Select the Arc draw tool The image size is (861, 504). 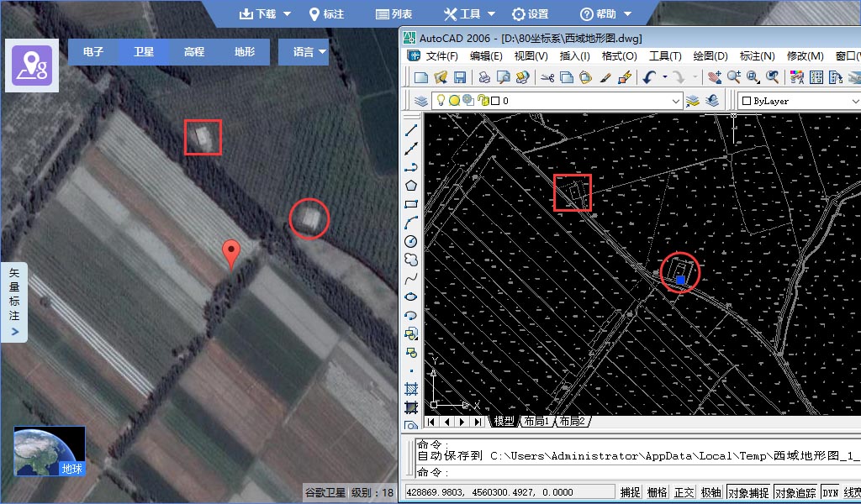tap(411, 223)
